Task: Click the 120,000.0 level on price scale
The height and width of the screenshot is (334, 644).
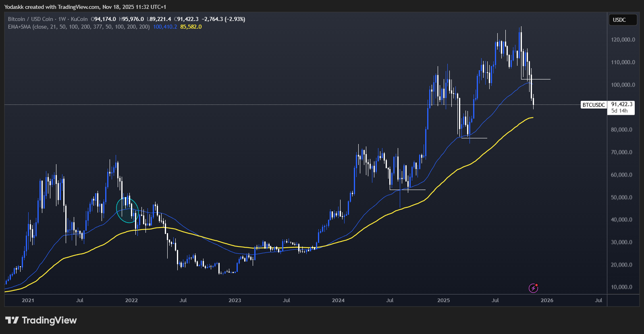Action: pyautogui.click(x=623, y=40)
